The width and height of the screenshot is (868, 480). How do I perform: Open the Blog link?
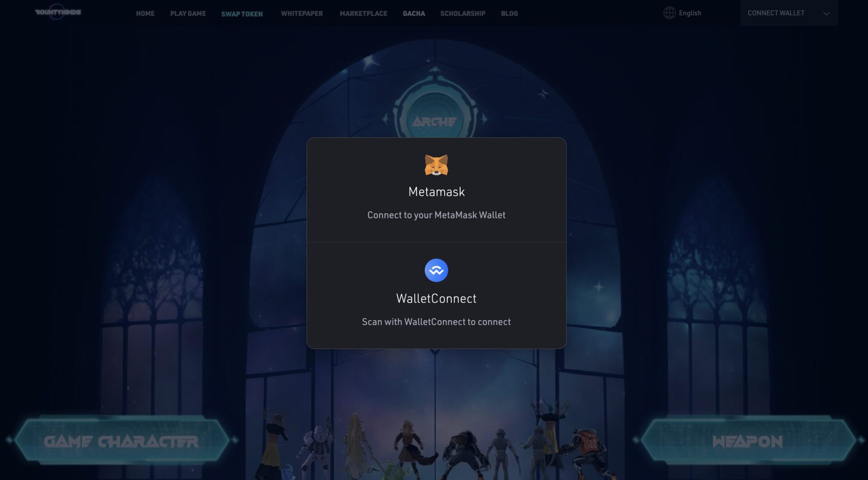tap(509, 14)
